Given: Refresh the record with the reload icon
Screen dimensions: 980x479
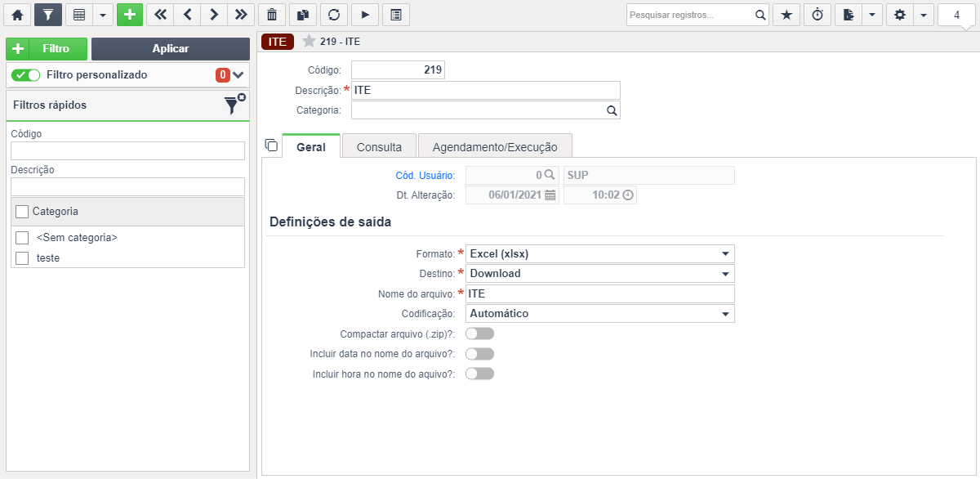Looking at the screenshot, I should click(x=334, y=14).
